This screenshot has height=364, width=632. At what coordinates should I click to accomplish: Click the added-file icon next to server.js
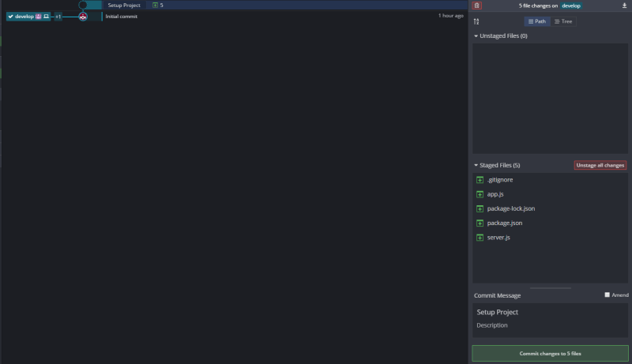[480, 238]
